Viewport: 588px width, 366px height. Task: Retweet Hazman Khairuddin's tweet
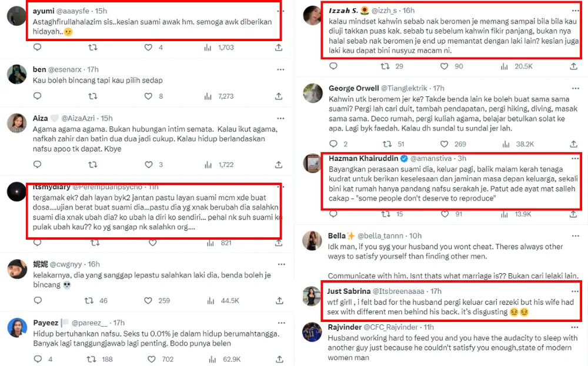coord(388,214)
